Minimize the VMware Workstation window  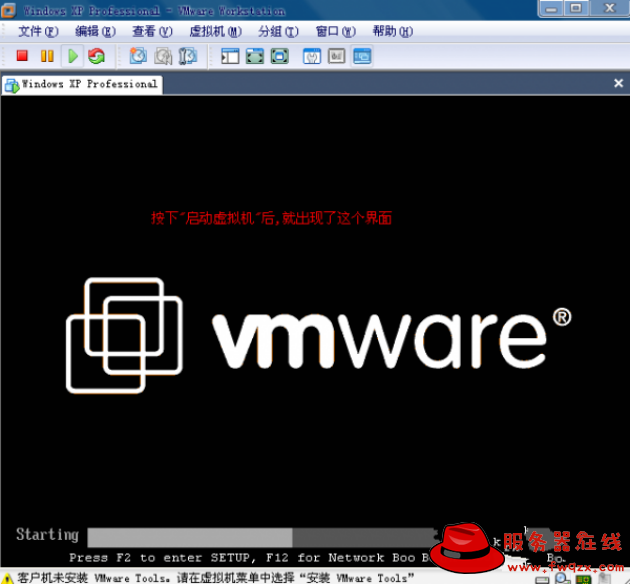coord(551,8)
